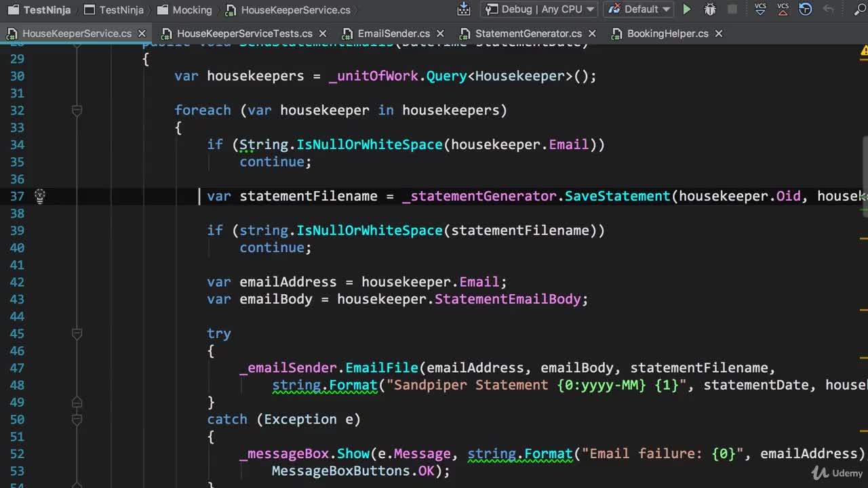
Task: Click the SaveStatement method call
Action: coord(617,196)
